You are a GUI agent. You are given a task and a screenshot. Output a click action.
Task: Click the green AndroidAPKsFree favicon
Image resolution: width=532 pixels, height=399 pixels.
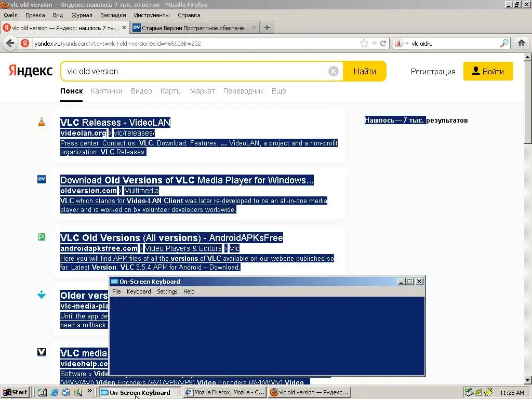pos(42,237)
